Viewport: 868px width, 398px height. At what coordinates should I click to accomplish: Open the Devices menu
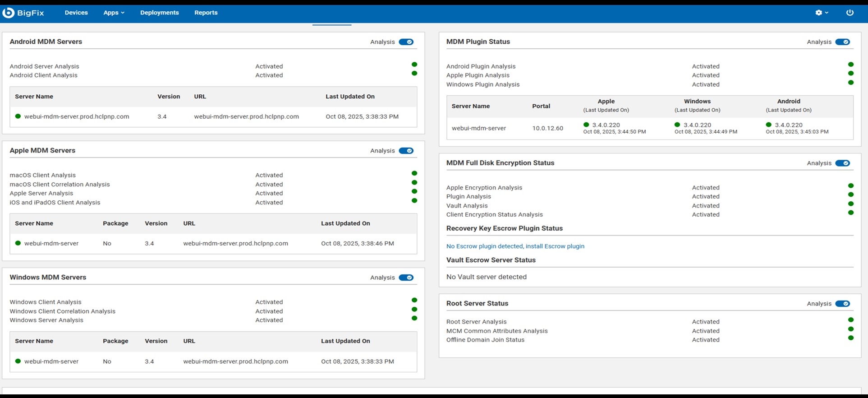click(x=76, y=13)
